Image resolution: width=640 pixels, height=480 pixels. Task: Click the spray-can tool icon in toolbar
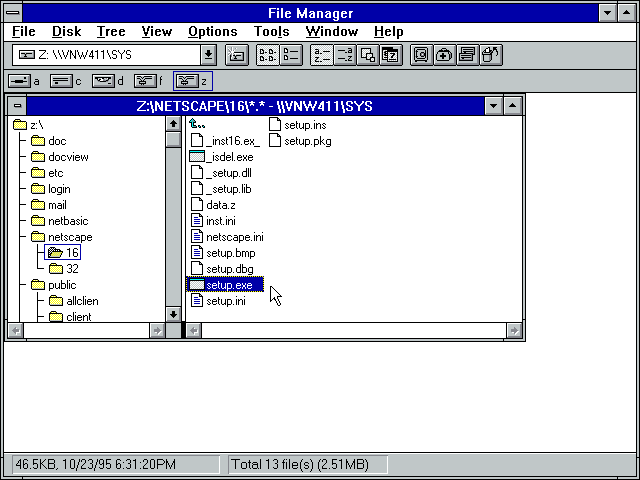491,55
